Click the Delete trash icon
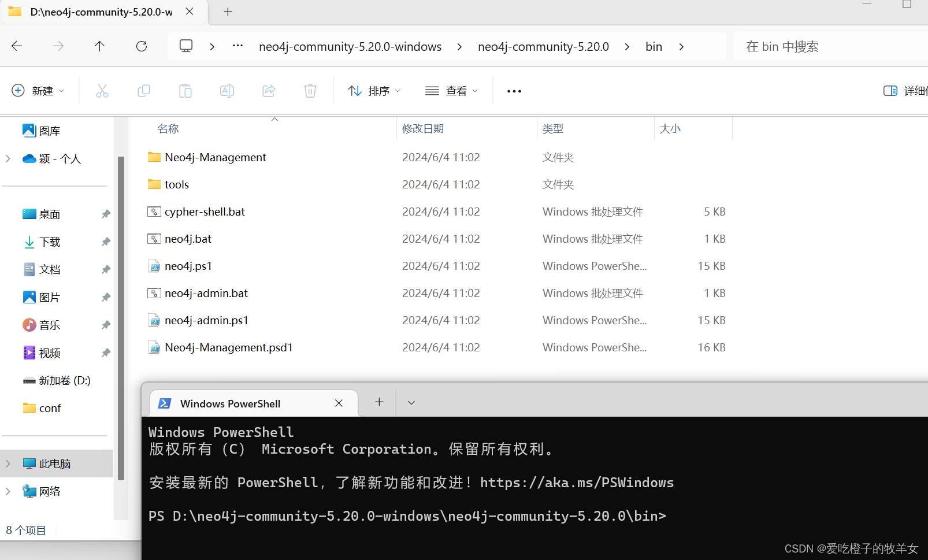The height and width of the screenshot is (560, 928). click(310, 91)
